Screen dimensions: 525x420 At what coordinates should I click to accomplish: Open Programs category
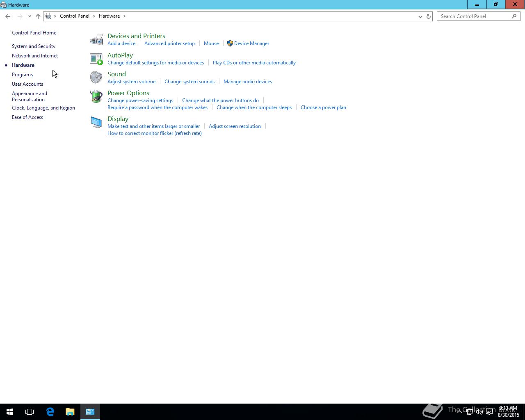coord(22,75)
